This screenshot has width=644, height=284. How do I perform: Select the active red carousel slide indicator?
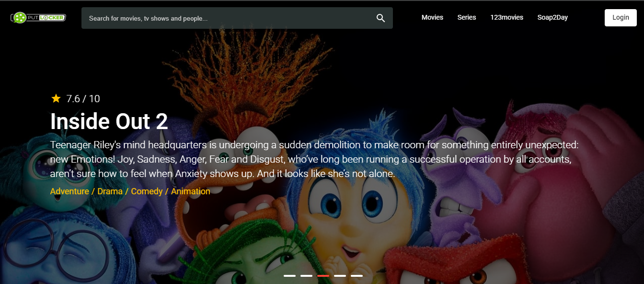tap(323, 276)
